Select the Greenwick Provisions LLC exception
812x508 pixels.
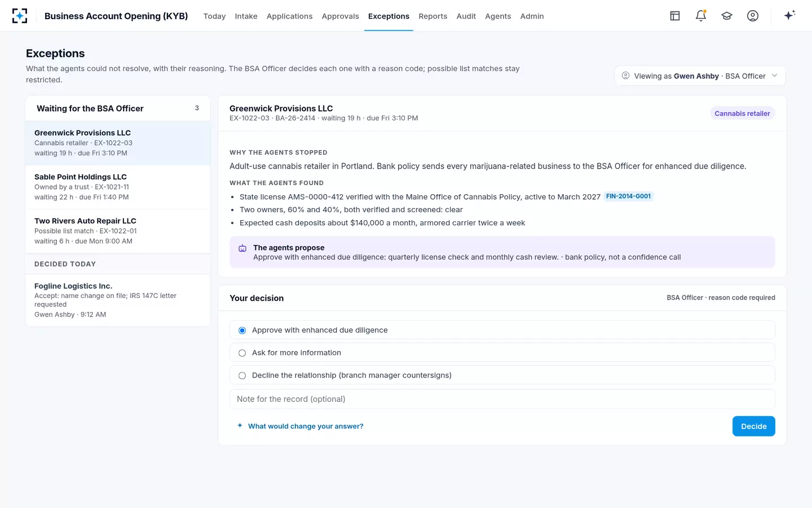[118, 143]
